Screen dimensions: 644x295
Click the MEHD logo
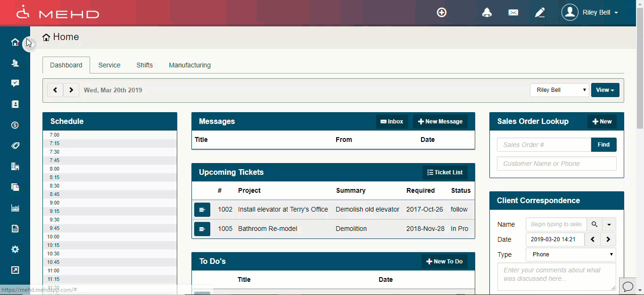click(58, 13)
